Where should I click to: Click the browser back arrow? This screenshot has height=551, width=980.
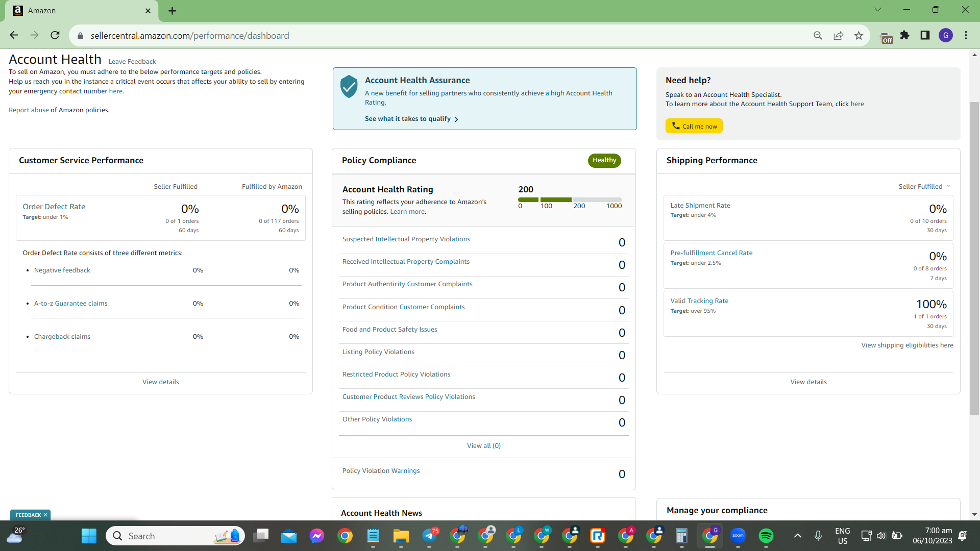[14, 35]
